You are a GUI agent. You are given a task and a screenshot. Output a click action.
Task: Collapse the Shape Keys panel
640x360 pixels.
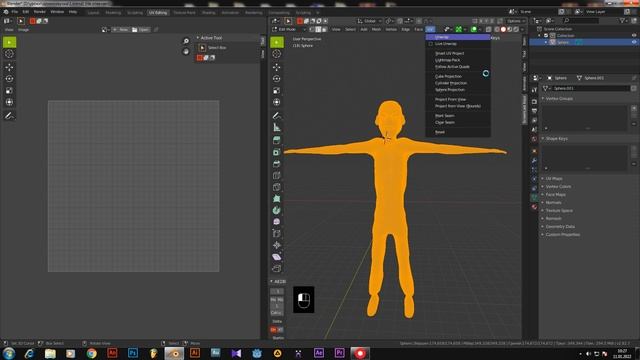pyautogui.click(x=556, y=139)
